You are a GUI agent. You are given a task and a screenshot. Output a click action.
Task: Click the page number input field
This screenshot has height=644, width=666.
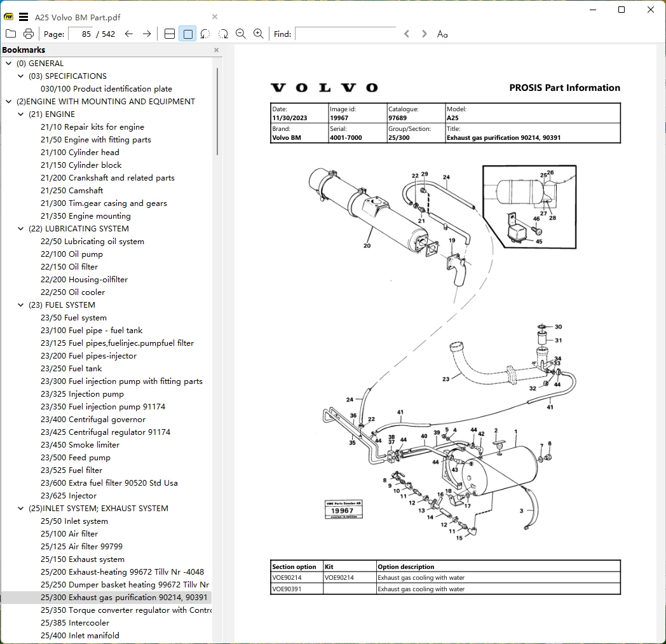pyautogui.click(x=81, y=34)
